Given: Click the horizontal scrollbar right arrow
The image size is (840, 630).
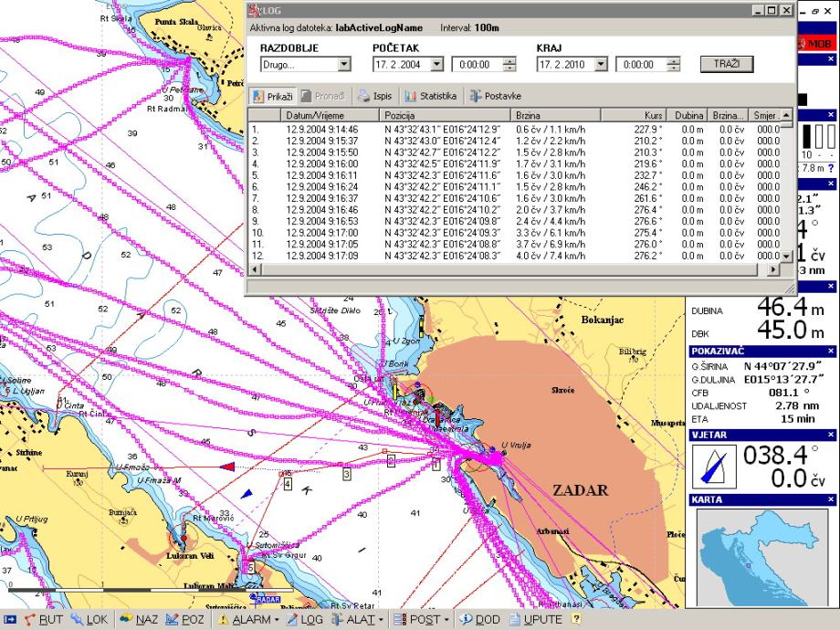Looking at the screenshot, I should pos(773,270).
